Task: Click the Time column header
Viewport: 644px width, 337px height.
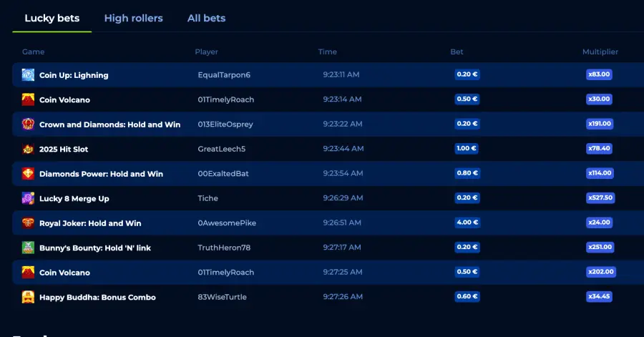Action: click(x=327, y=52)
